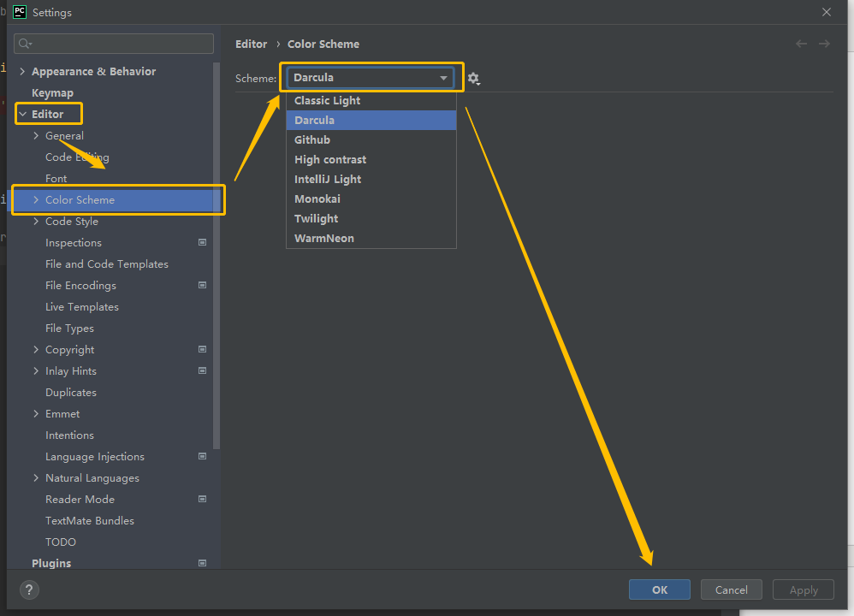Expand the Color Scheme node chevron
Image resolution: width=854 pixels, height=616 pixels.
[36, 200]
